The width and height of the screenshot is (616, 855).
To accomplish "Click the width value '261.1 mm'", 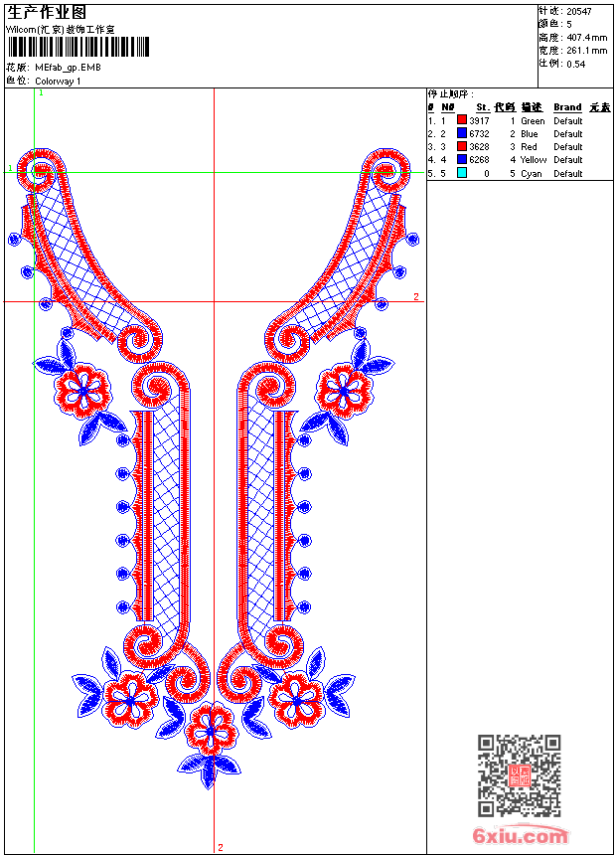I will point(586,51).
